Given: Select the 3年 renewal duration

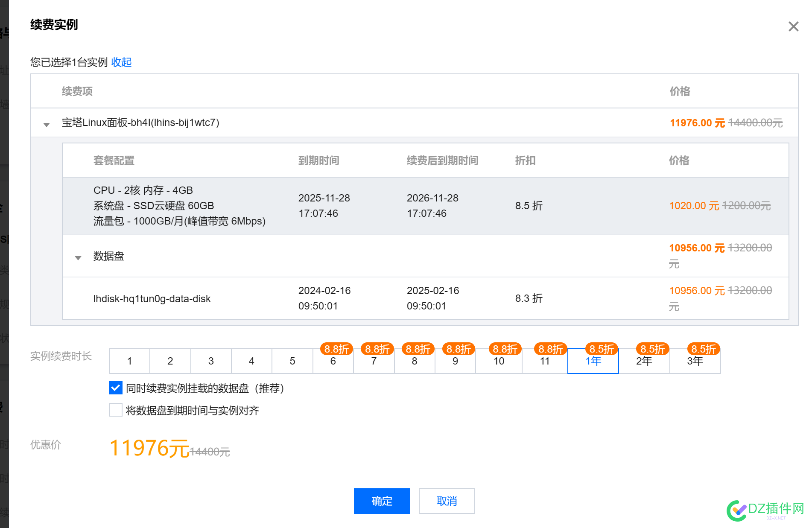Looking at the screenshot, I should (695, 361).
